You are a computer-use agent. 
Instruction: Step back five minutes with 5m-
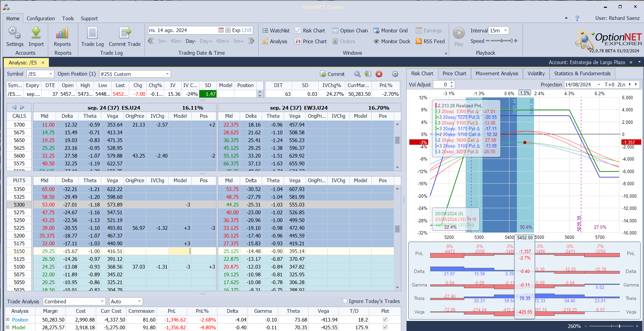163,41
